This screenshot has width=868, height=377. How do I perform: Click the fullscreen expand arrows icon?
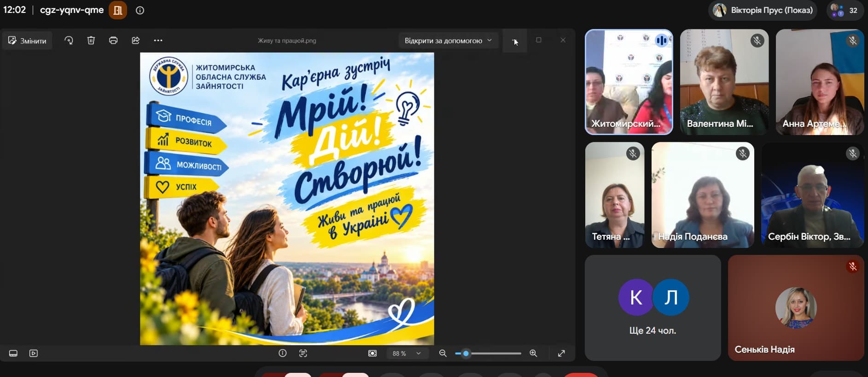click(x=561, y=353)
